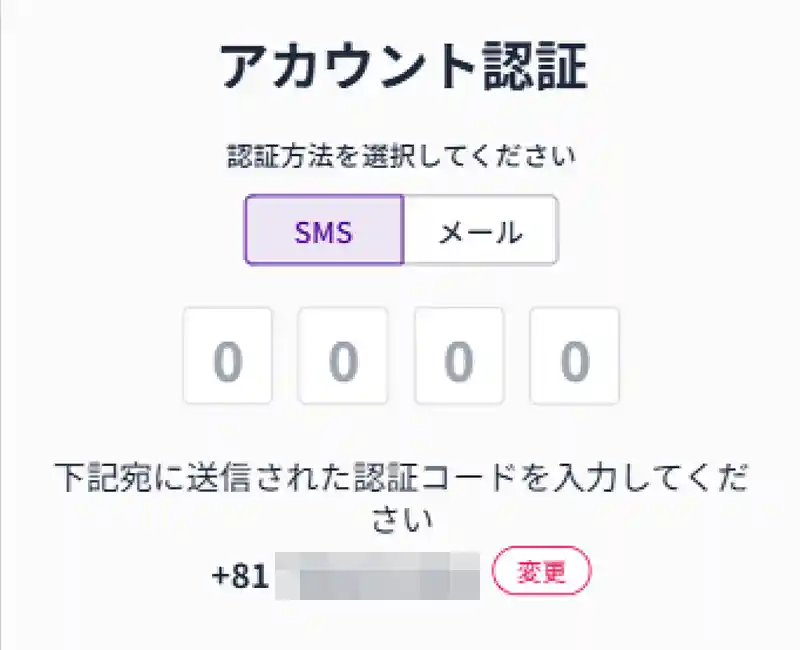800x650 pixels.
Task: Place cursor in rightmost code entry field
Action: click(x=574, y=356)
